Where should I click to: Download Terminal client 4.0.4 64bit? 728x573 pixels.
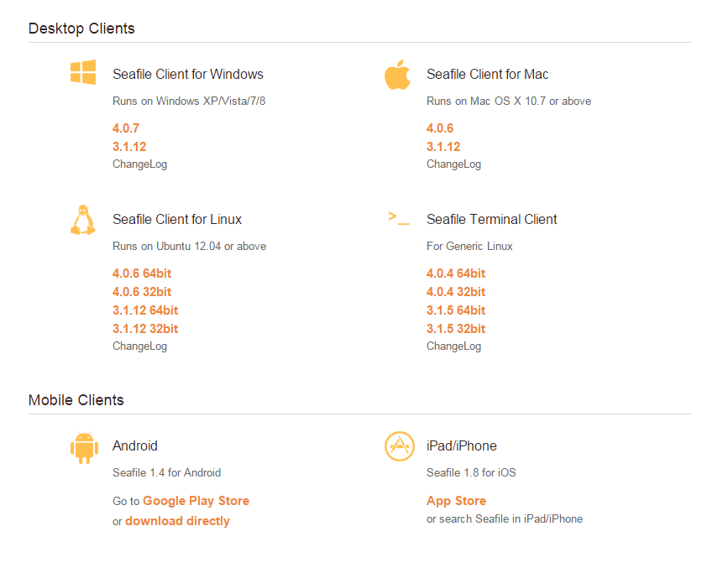pos(456,273)
